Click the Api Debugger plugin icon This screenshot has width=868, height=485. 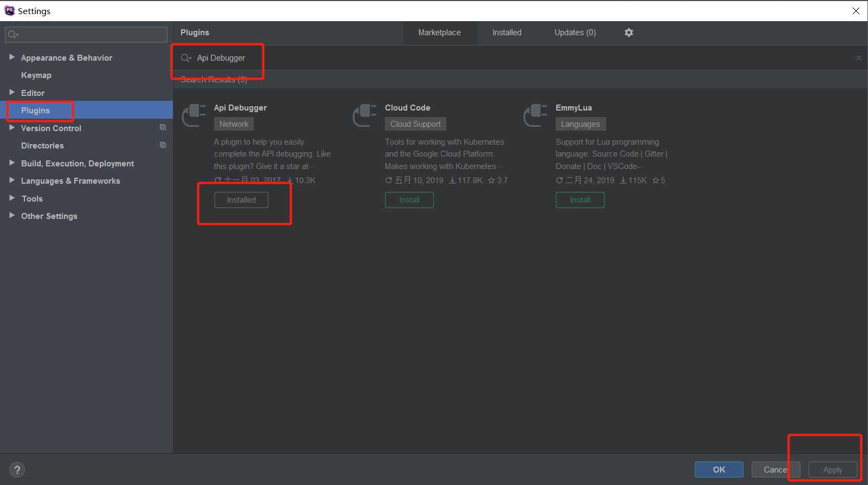194,115
